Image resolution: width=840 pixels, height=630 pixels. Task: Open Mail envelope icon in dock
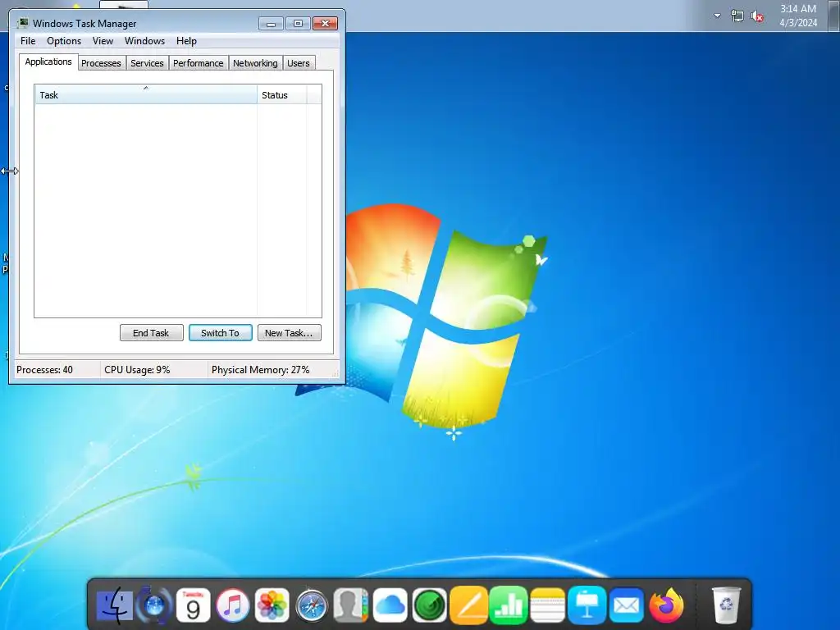626,606
